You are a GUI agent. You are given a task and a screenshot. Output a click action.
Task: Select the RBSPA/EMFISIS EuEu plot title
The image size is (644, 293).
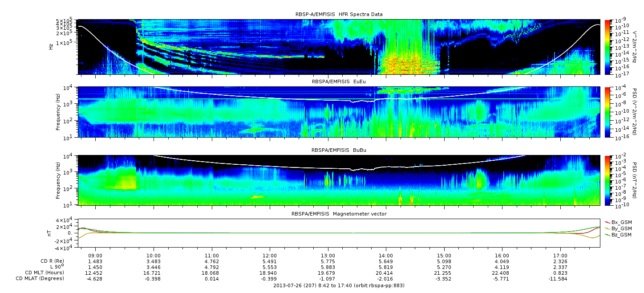point(339,81)
